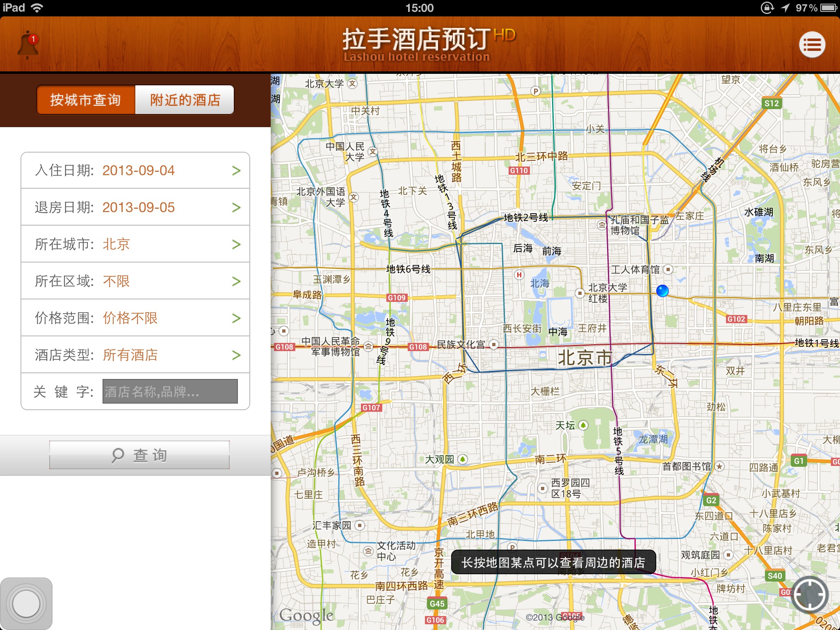The width and height of the screenshot is (840, 630).
Task: Tap the 首都图书馆 star marker
Action: pos(719,466)
